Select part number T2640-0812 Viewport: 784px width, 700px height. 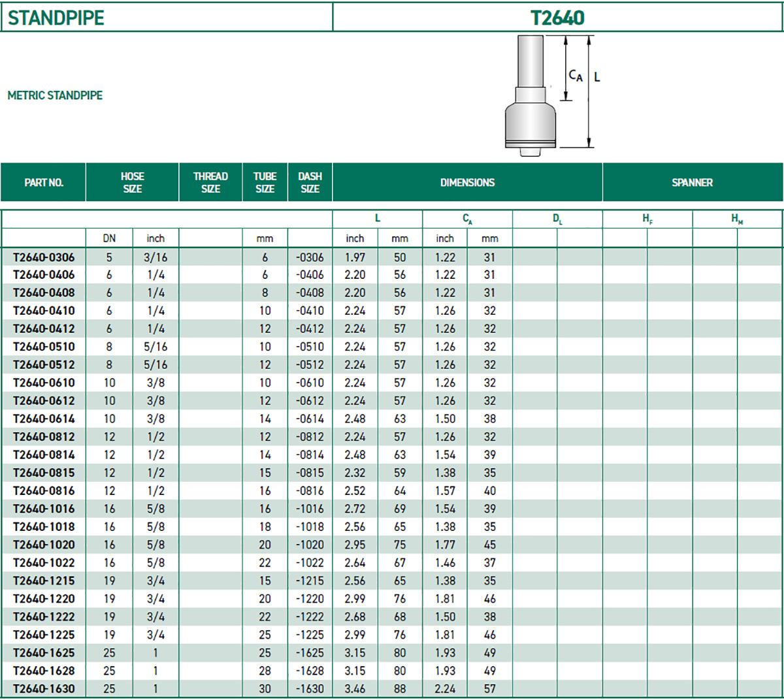point(44,437)
